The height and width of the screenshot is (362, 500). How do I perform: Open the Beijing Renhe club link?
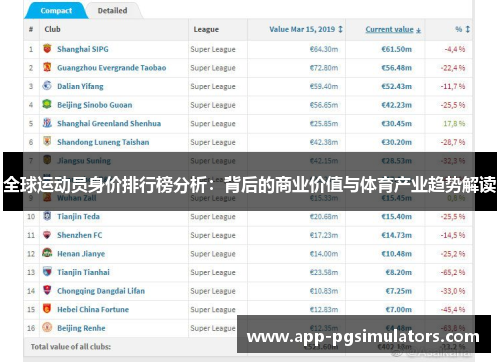pyautogui.click(x=81, y=328)
